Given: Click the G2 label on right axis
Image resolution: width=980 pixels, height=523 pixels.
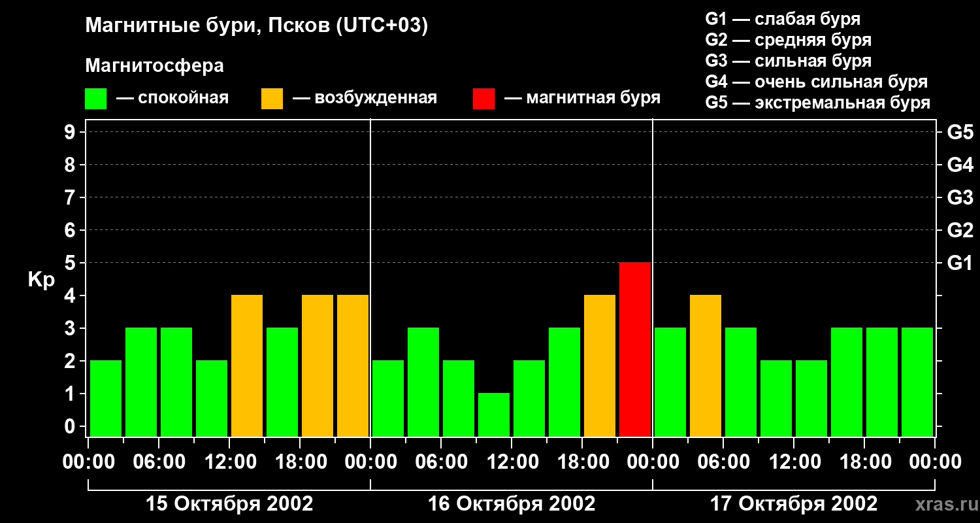Looking at the screenshot, I should 959,230.
